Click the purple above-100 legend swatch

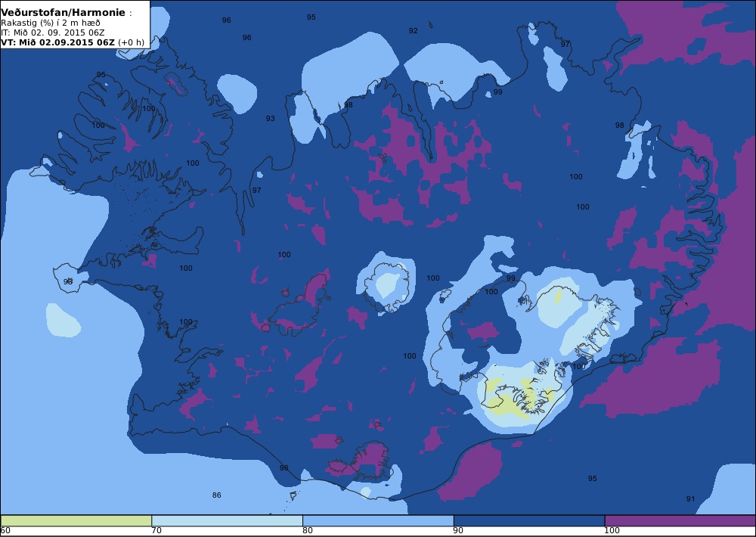tap(680, 520)
